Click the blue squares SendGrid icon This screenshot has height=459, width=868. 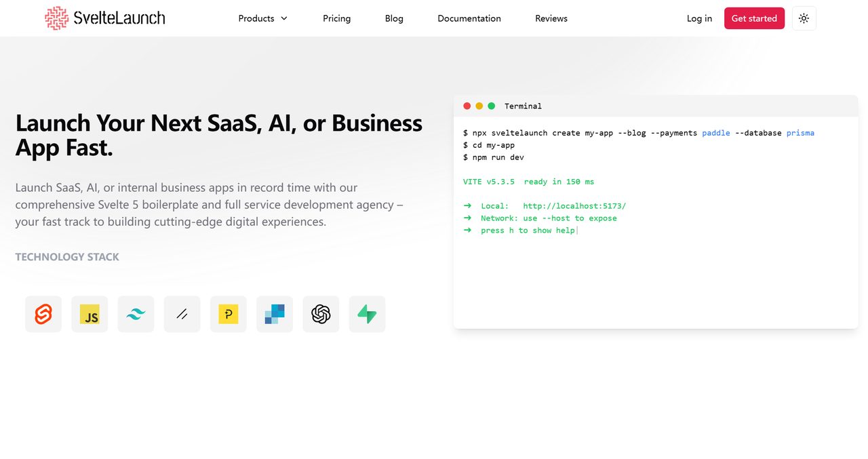275,314
